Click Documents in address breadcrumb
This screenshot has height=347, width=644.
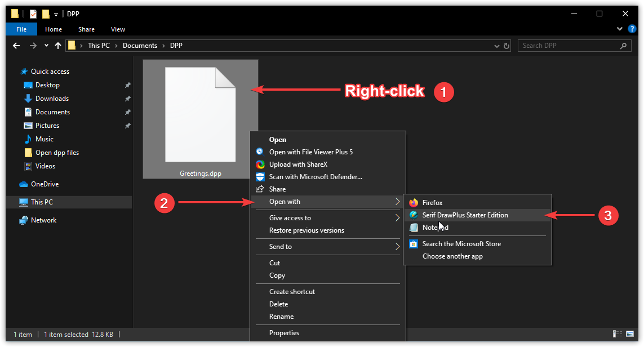[x=140, y=46]
